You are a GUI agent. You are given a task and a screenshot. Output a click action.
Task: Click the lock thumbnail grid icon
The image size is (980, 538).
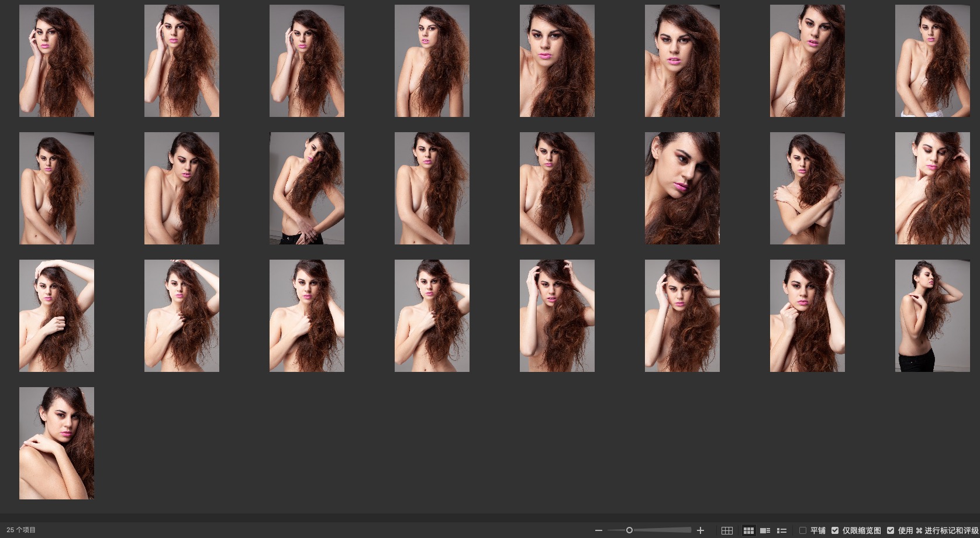(x=727, y=530)
